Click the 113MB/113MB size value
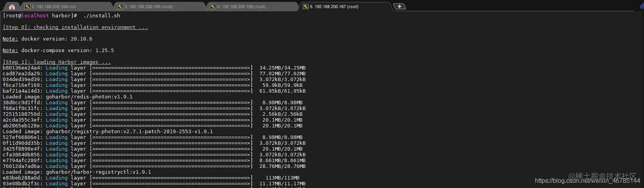This screenshot has height=188, width=644. coord(282,178)
